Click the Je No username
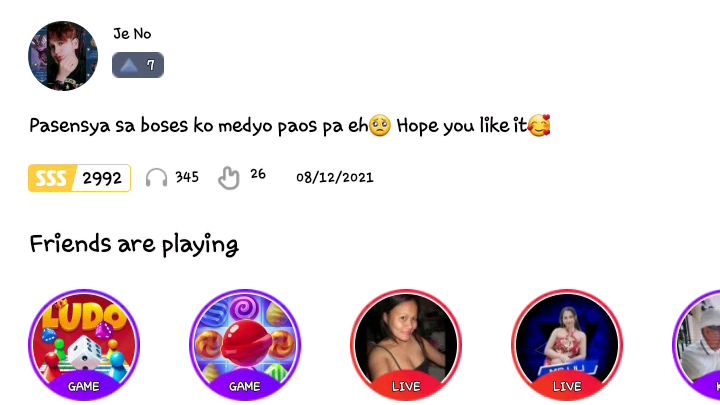Viewport: 720px width, 405px height. 132,34
